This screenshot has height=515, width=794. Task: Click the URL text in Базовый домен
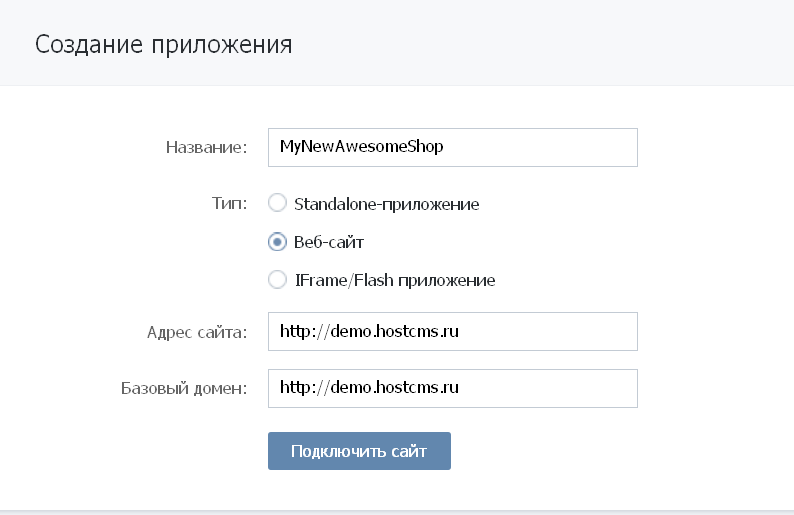coord(370,388)
